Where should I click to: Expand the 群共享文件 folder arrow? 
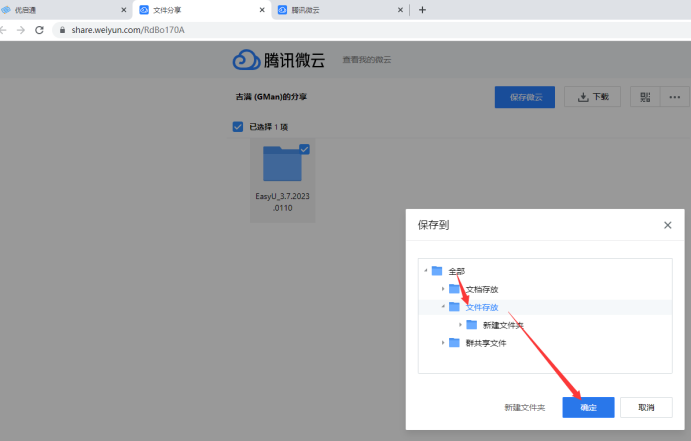coord(443,343)
